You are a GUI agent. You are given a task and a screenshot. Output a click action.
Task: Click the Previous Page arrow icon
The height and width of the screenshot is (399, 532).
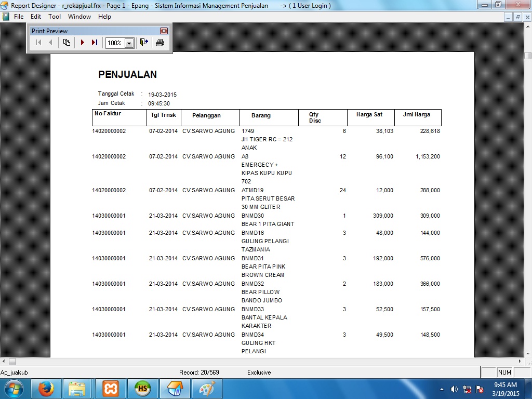coord(50,43)
